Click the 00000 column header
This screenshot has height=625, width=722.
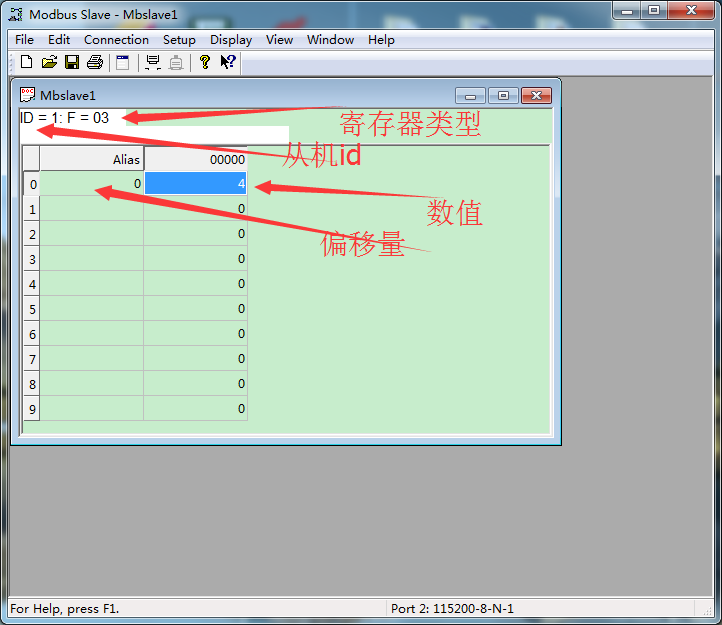196,159
